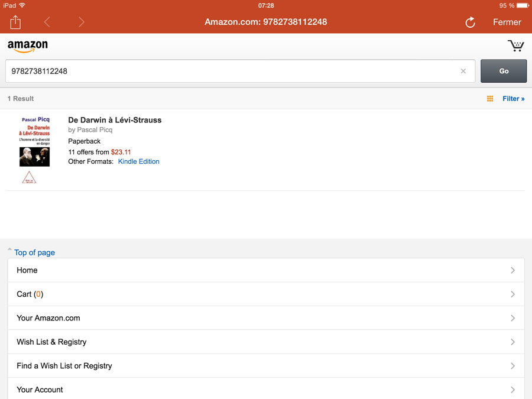Tap the Wi-Fi status icon
This screenshot has height=399, width=532.
tap(22, 5)
